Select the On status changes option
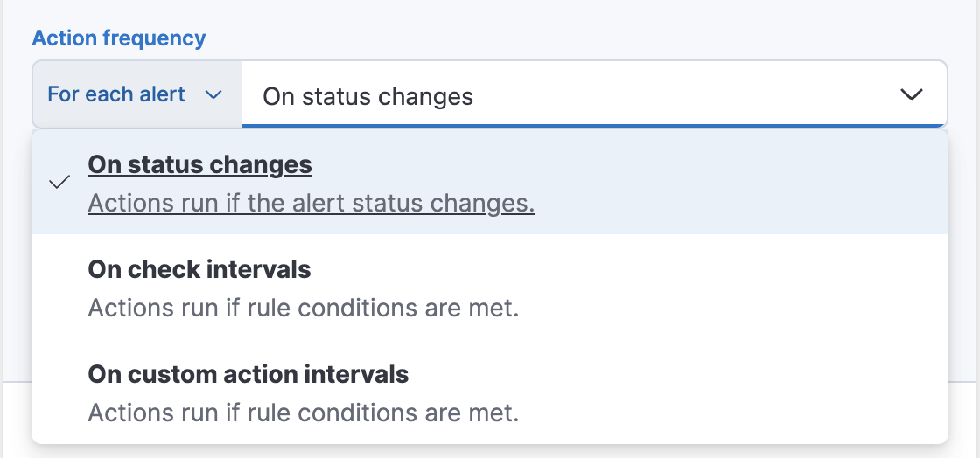 (490, 184)
